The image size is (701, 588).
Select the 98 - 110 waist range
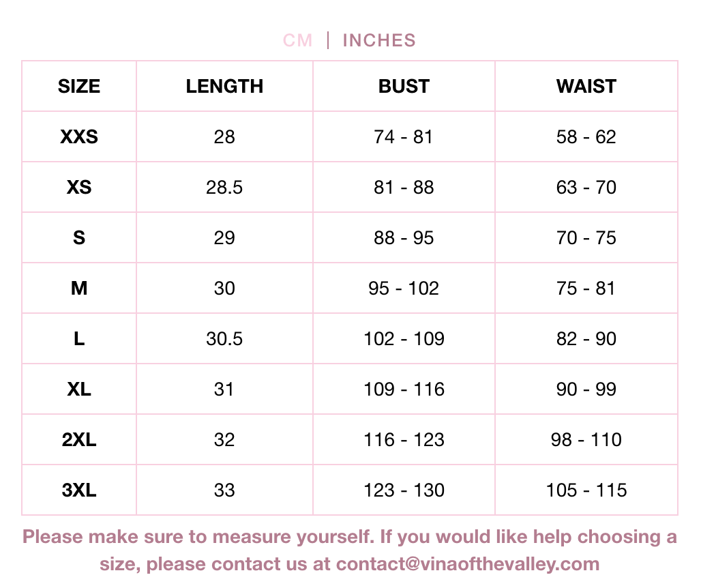point(586,440)
